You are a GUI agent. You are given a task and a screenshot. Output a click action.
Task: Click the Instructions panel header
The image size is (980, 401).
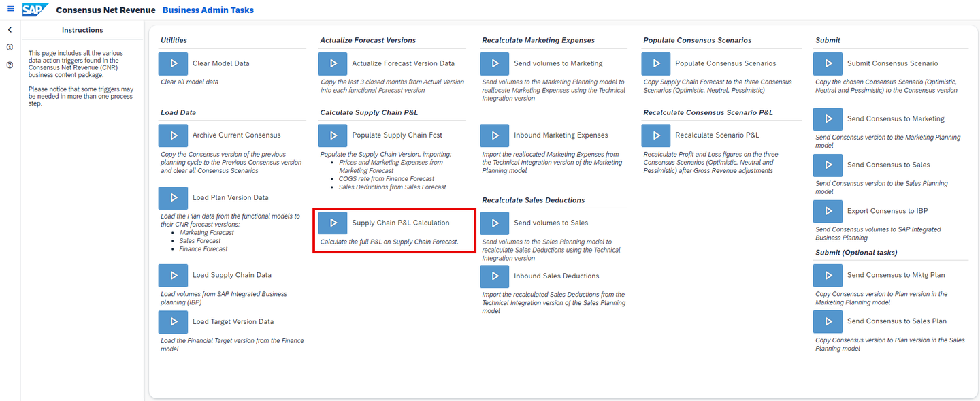click(x=82, y=30)
